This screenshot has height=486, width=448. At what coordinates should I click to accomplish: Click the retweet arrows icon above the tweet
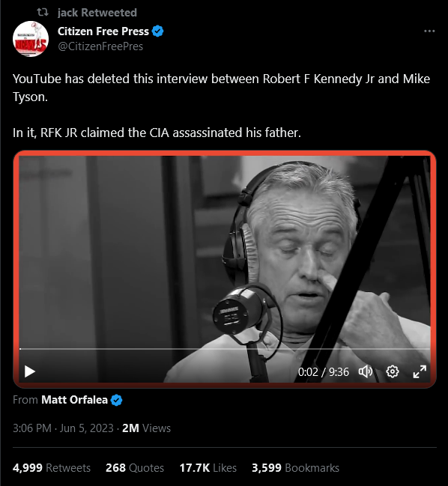pos(43,13)
